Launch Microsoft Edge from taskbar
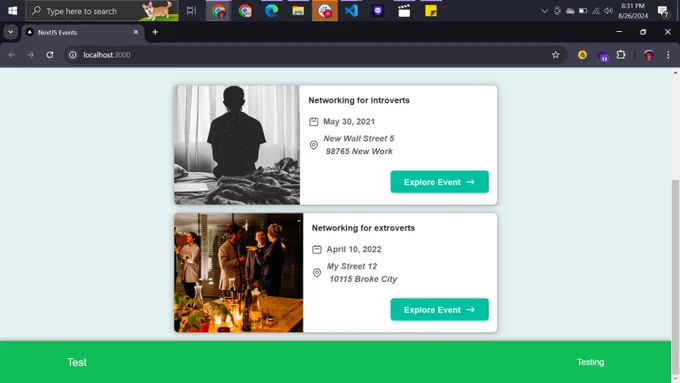The image size is (680, 383). (x=271, y=11)
